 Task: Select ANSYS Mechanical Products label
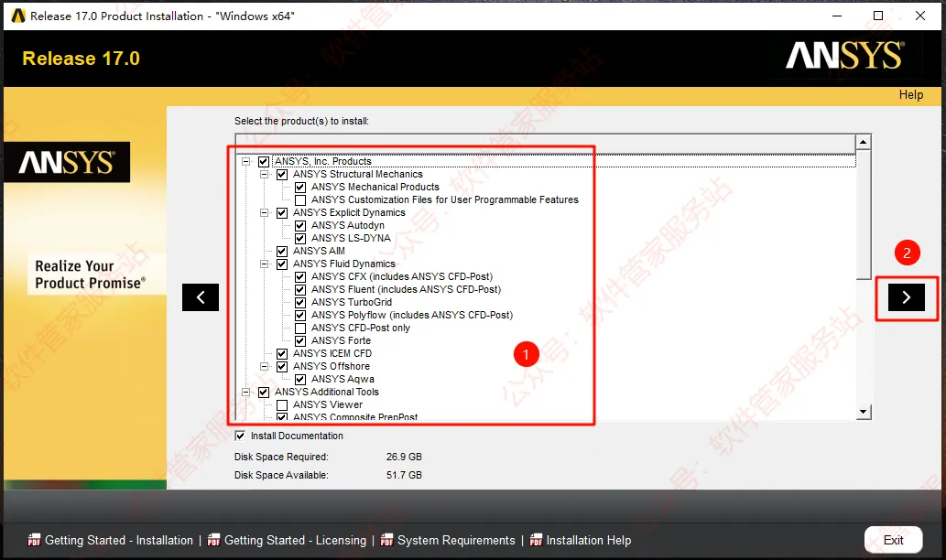click(x=375, y=188)
